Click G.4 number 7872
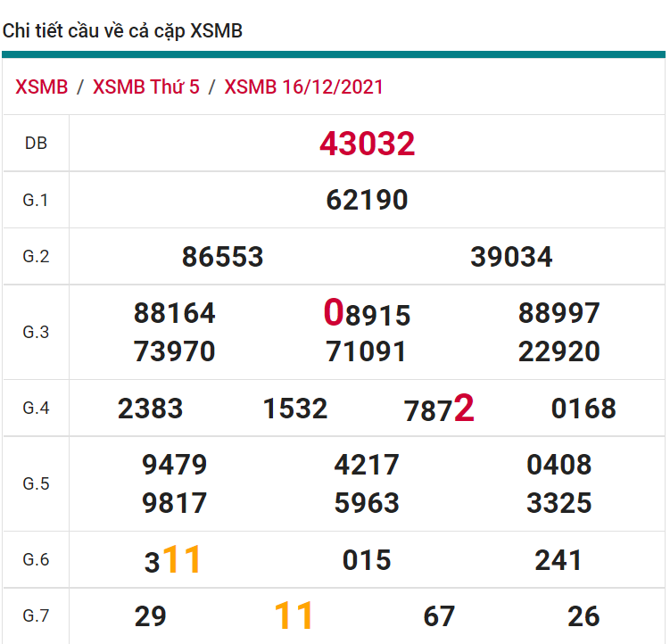The height and width of the screenshot is (644, 670). pyautogui.click(x=439, y=409)
